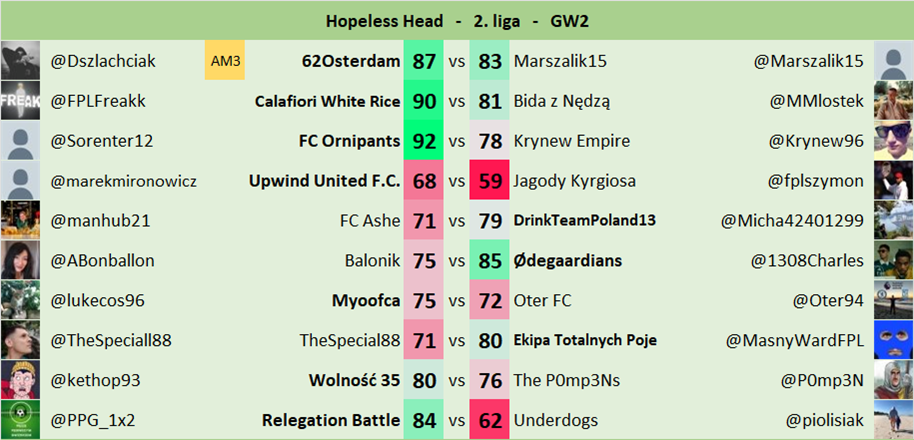The width and height of the screenshot is (914, 440).
Task: Click the Hopeless Head 2. liga GW2 header
Action: pos(457,21)
